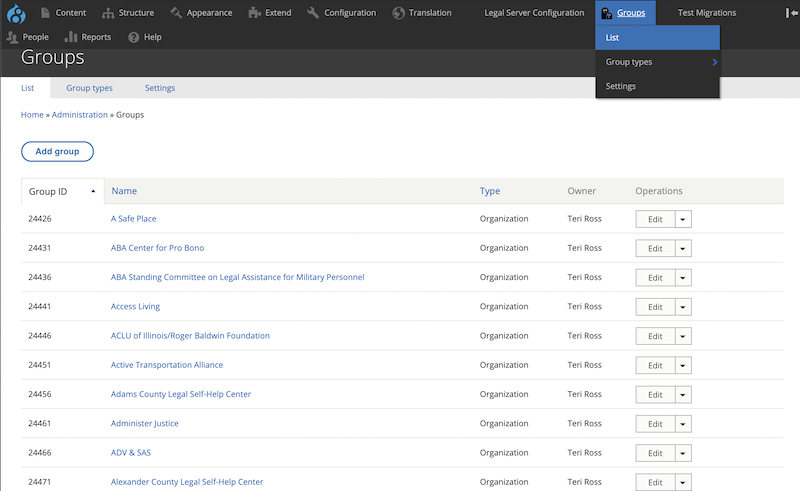Click the Help question mark icon
The height and width of the screenshot is (491, 800).
coord(134,37)
